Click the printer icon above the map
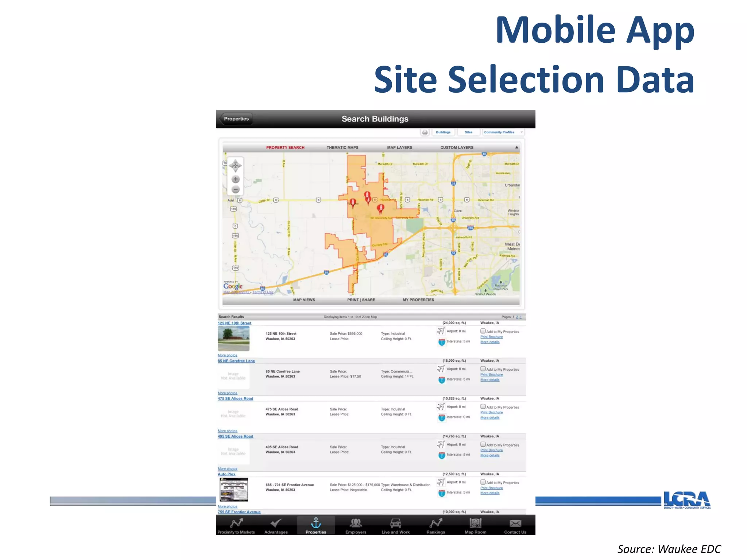 [425, 132]
